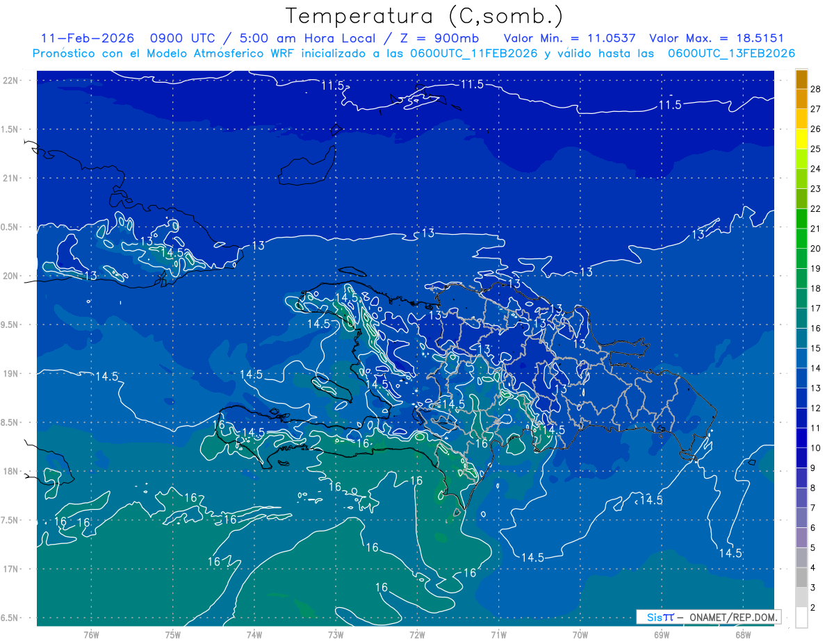Click the '22N' latitude axis label
The width and height of the screenshot is (834, 644).
11,80
